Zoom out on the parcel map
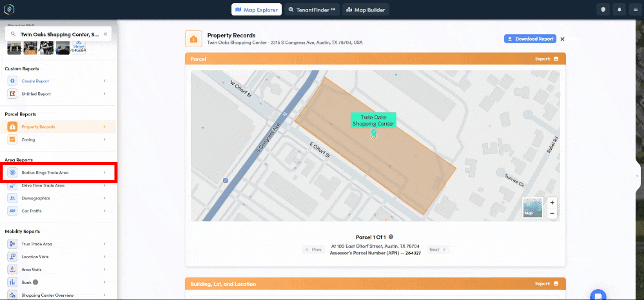This screenshot has width=644, height=300. 552,214
